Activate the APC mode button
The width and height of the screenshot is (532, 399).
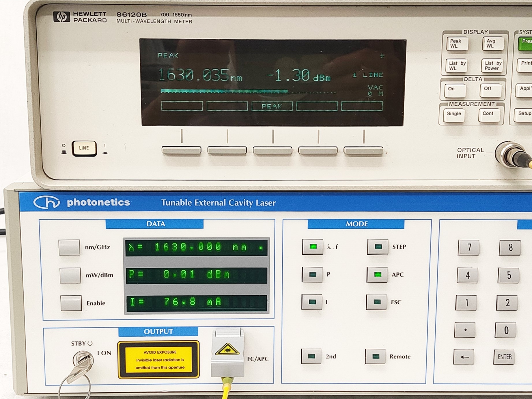tap(377, 274)
